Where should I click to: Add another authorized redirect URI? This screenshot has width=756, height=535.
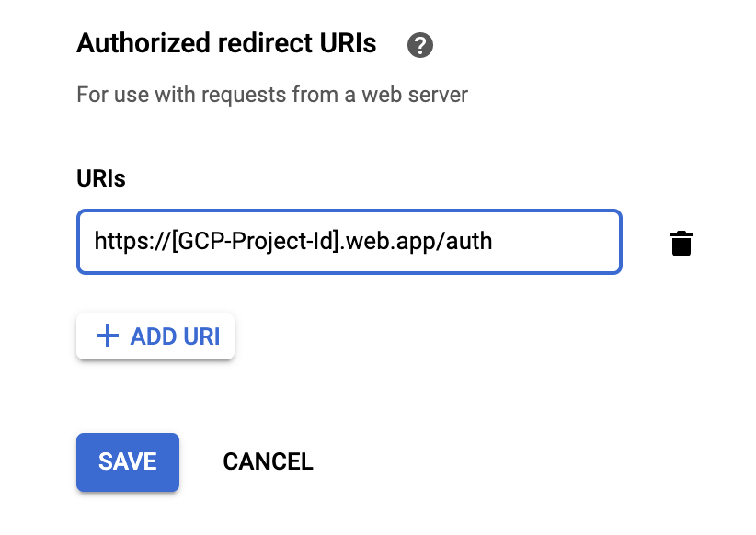(x=155, y=336)
